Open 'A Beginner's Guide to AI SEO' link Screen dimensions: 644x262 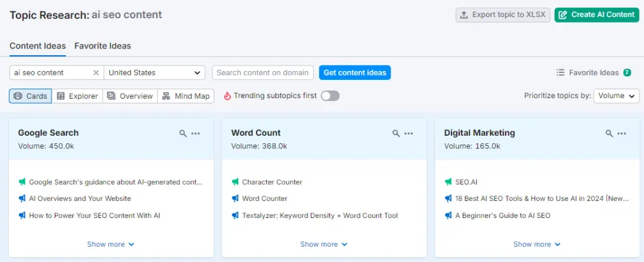502,216
